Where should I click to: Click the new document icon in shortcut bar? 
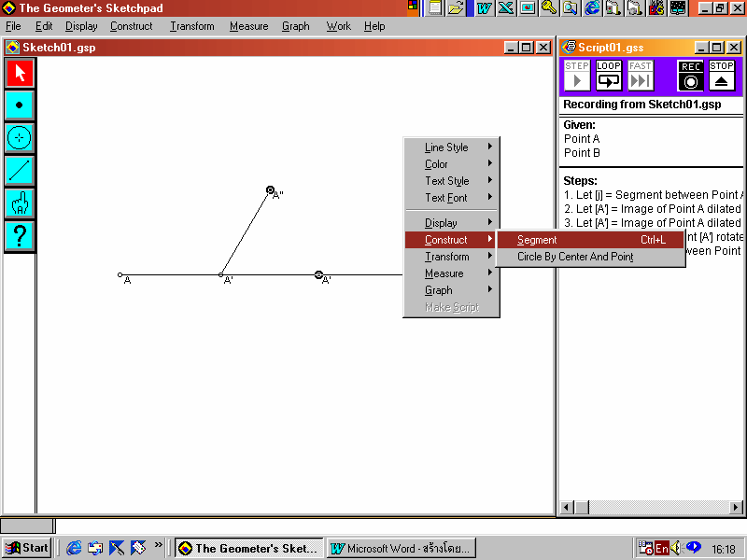pyautogui.click(x=434, y=8)
